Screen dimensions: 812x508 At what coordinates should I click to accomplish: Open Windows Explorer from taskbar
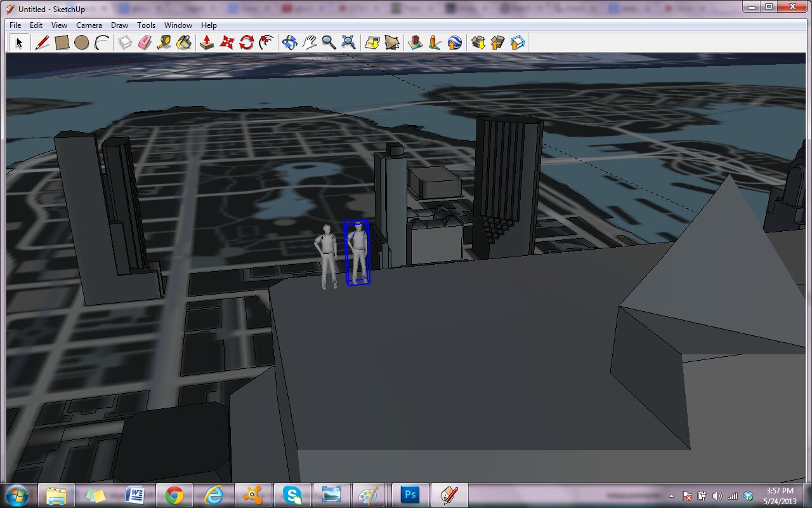56,495
